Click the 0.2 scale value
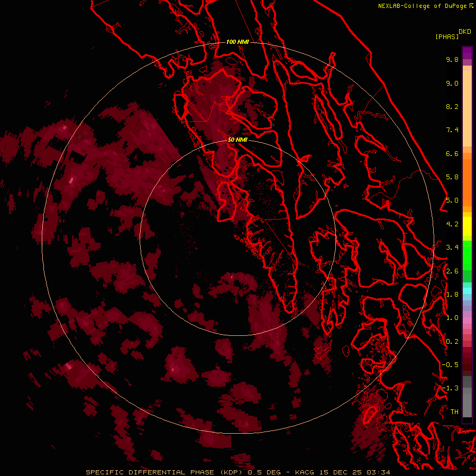 click(x=452, y=342)
